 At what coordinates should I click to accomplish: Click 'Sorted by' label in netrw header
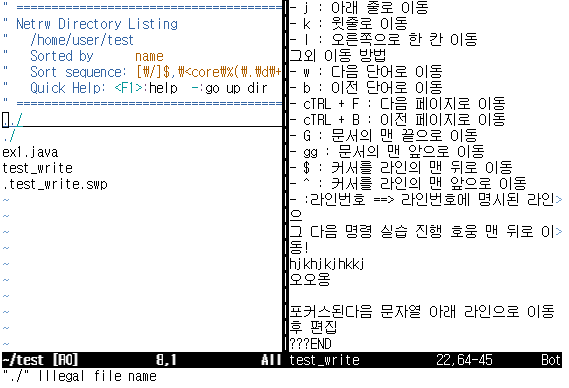[x=62, y=56]
